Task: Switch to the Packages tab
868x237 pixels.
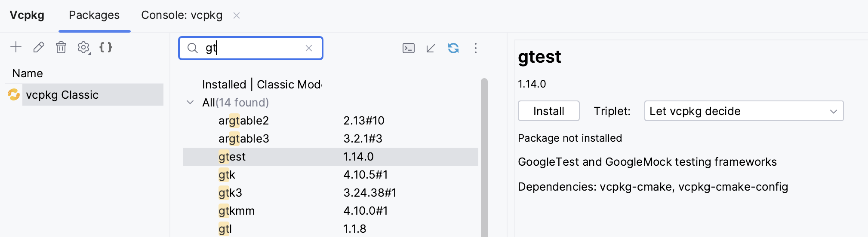Action: pyautogui.click(x=94, y=15)
